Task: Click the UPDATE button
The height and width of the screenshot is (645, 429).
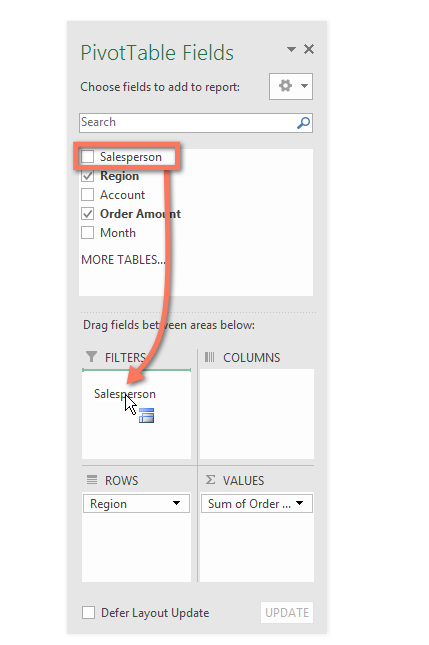Action: point(287,613)
